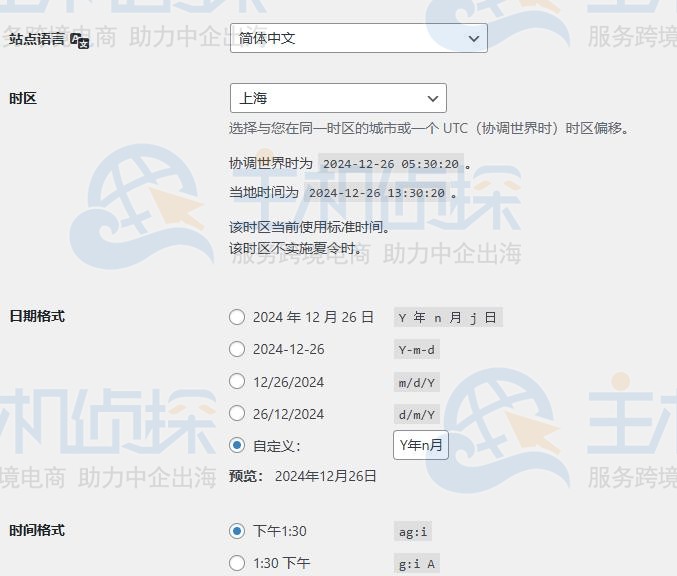The image size is (677, 576).
Task: Click the Y-m-d format code
Action: [417, 350]
